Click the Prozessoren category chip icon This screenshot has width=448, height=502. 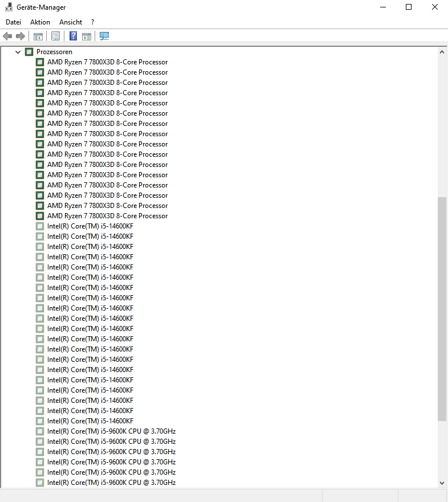(29, 51)
